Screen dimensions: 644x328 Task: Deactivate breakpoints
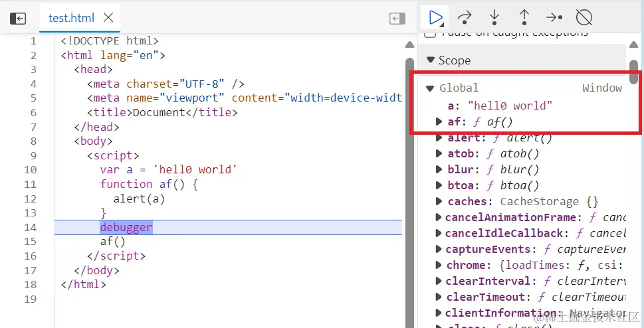[x=584, y=18]
